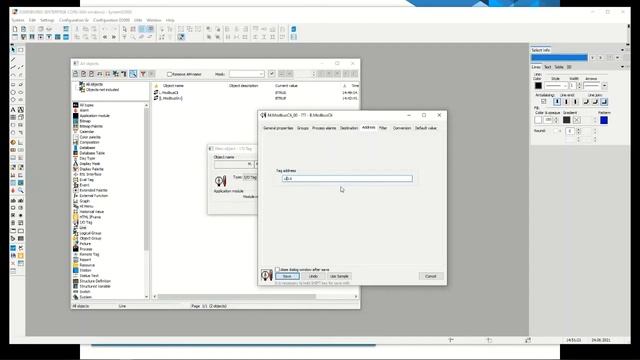Open the Window menu
640x360 pixels.
coord(153,20)
